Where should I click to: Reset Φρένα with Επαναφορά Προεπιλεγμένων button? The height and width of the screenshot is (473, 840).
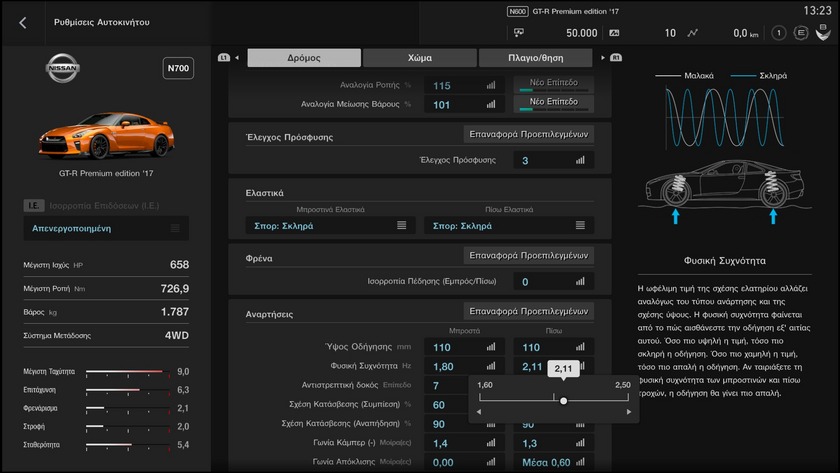click(528, 256)
